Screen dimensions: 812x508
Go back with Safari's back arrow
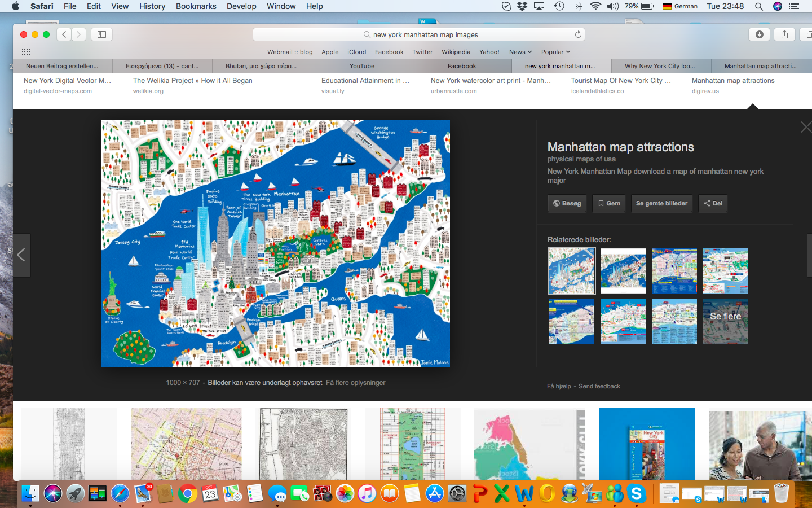coord(64,34)
